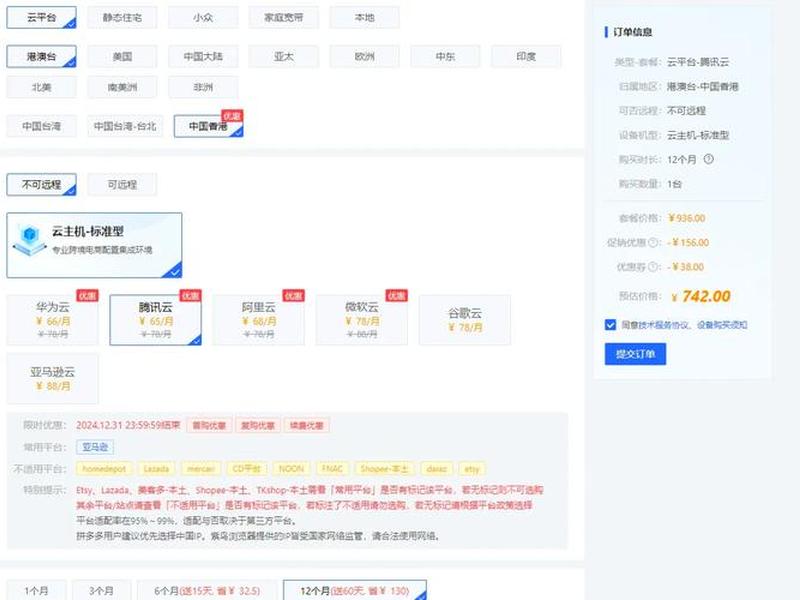Screen dimensions: 800x600
Task: Click the NOON platform tag
Action: (x=291, y=469)
